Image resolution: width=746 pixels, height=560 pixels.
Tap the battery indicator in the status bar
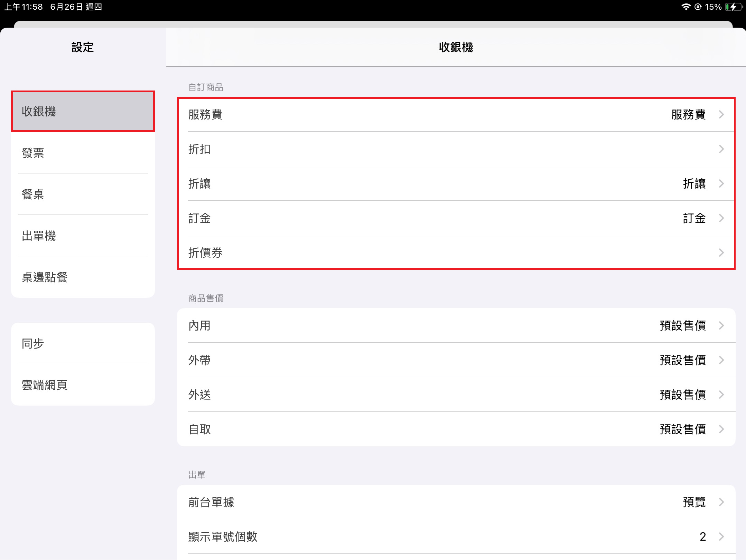point(733,7)
